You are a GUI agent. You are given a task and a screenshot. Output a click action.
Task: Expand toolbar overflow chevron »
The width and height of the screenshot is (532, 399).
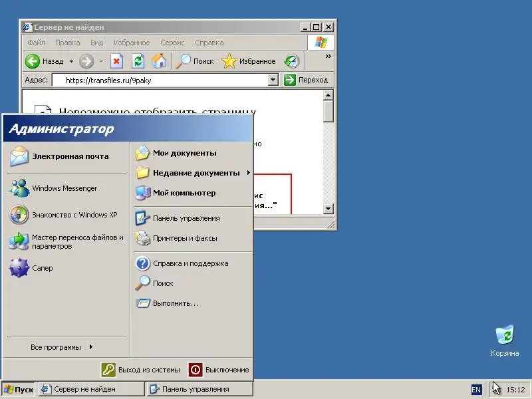pyautogui.click(x=328, y=57)
